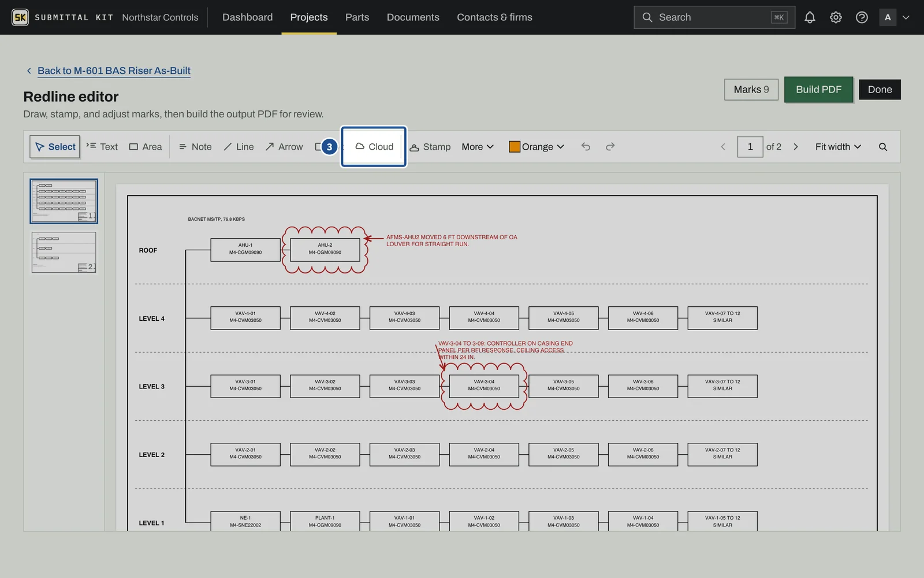Choose the Arrow tool
The width and height of the screenshot is (924, 578).
pyautogui.click(x=284, y=147)
